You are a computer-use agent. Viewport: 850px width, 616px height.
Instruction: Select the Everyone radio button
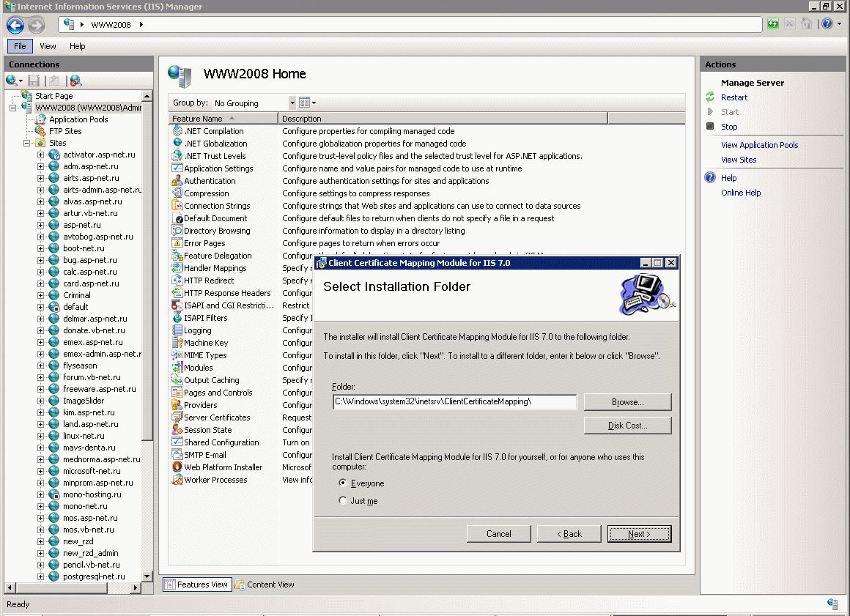point(343,483)
